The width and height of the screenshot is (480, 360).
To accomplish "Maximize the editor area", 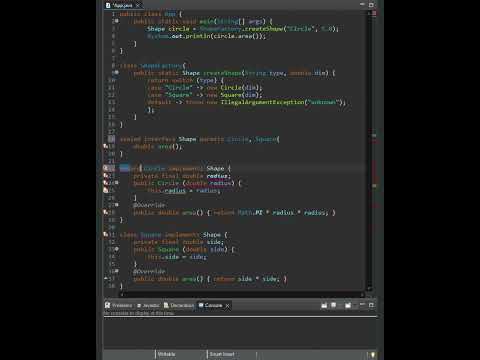I will pos(371,5).
